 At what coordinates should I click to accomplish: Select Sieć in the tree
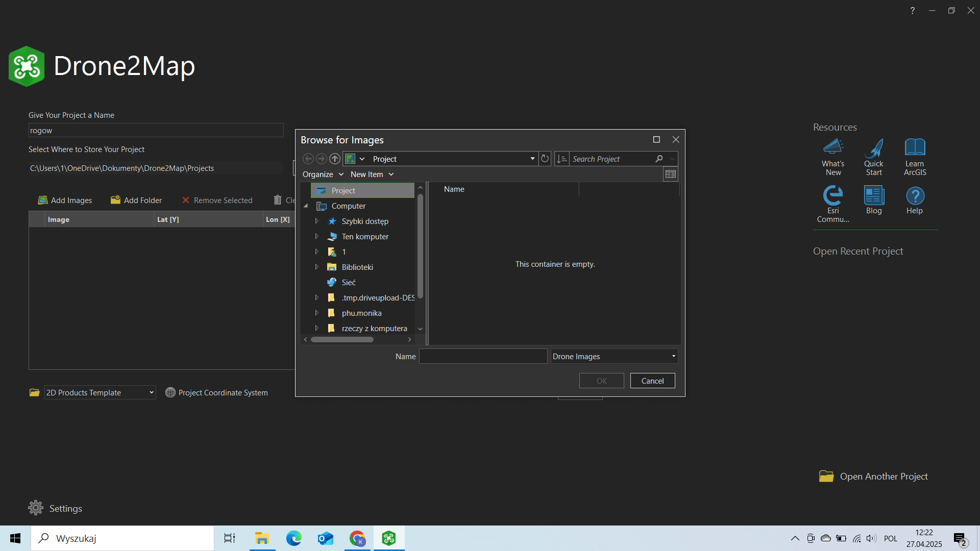349,282
